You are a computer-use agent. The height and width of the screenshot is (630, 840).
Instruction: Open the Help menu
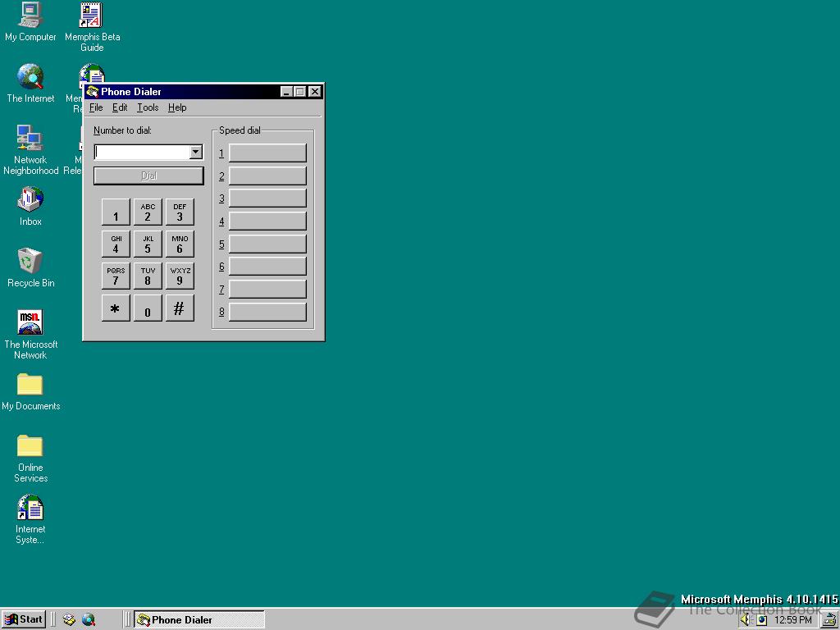point(177,107)
